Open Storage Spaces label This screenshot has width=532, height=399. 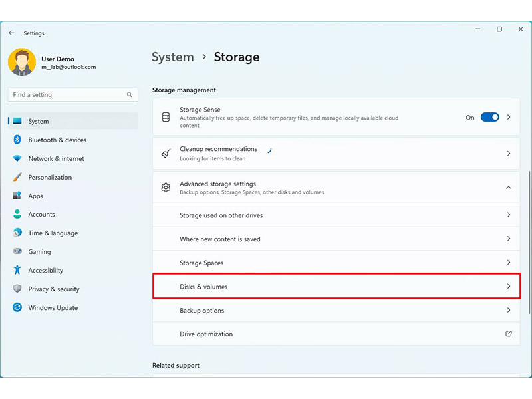coord(201,263)
